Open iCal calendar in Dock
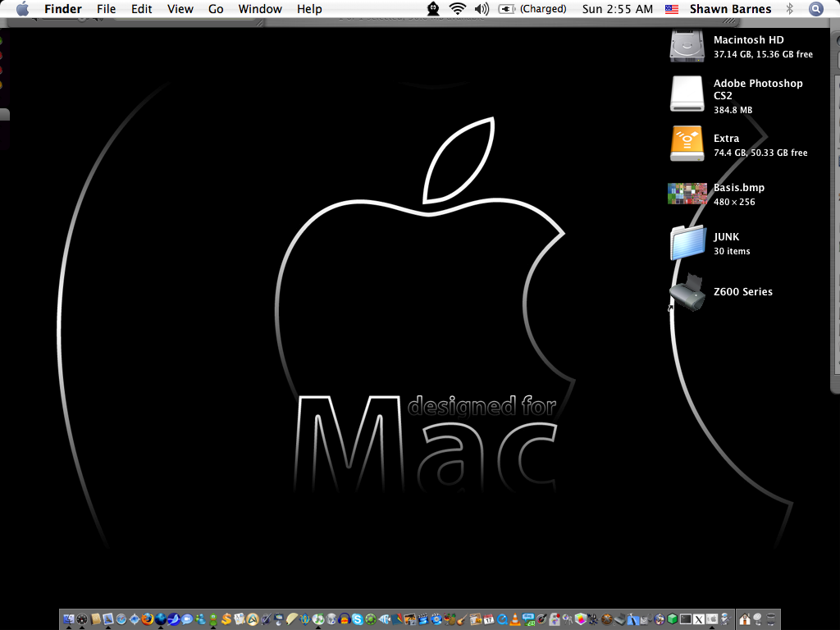Image resolution: width=840 pixels, height=630 pixels. [x=489, y=620]
